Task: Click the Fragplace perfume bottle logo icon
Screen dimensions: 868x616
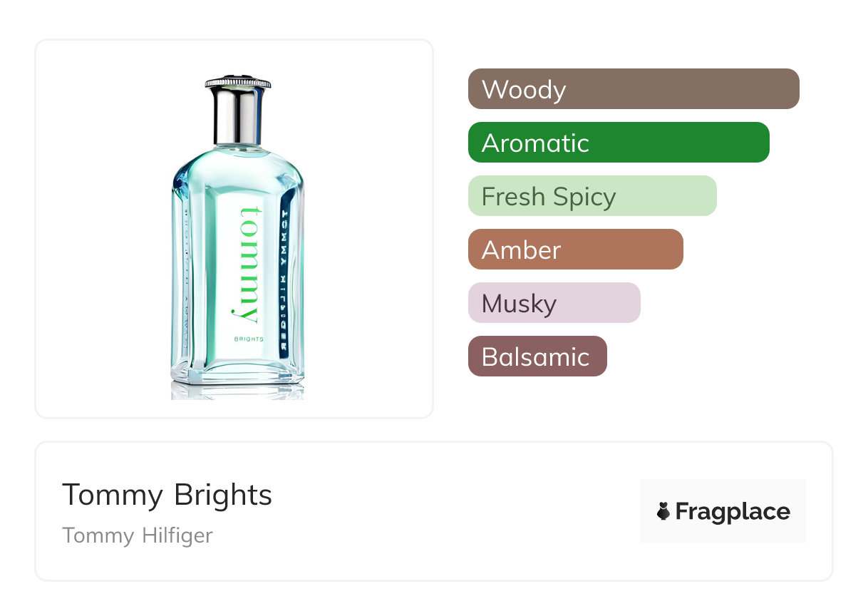Action: point(663,512)
